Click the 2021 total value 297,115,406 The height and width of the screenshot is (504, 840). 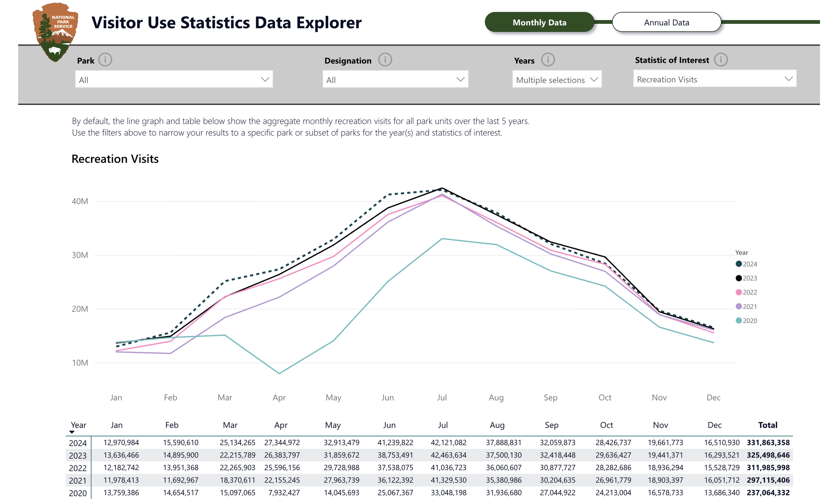point(768,480)
